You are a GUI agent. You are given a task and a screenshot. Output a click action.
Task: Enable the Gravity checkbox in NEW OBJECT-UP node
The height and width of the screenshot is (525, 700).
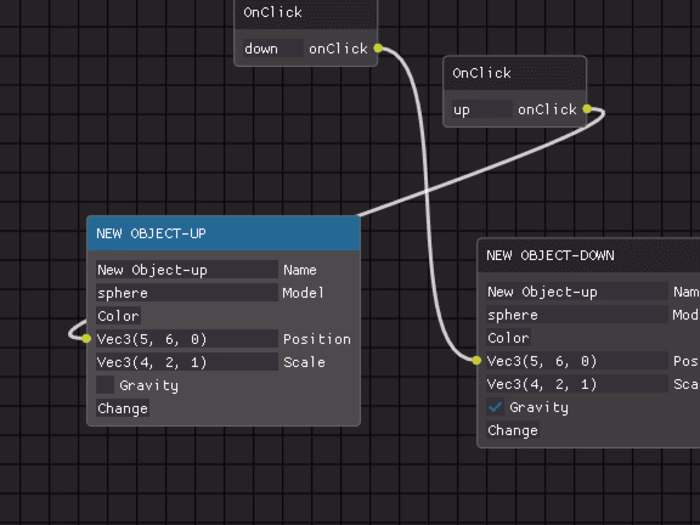click(x=105, y=385)
